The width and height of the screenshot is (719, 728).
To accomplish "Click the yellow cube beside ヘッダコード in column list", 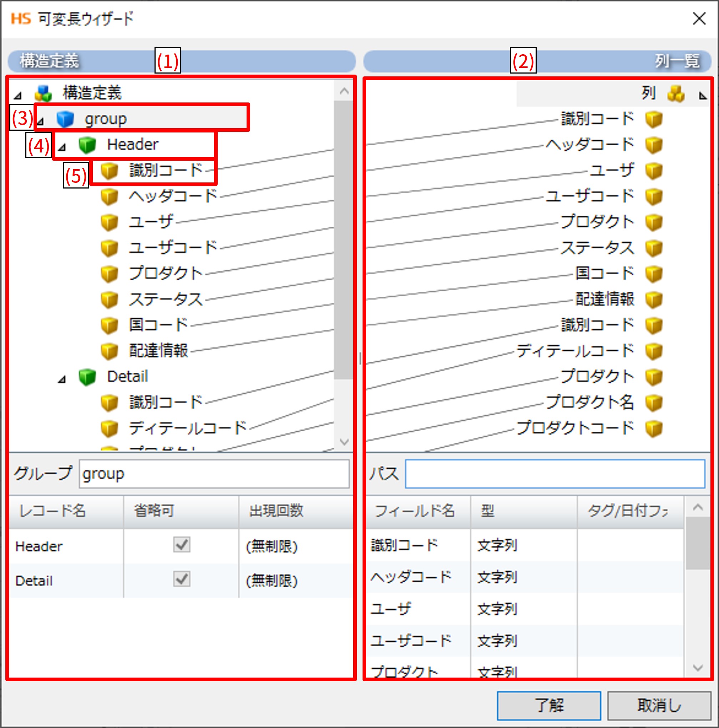I will pyautogui.click(x=653, y=145).
